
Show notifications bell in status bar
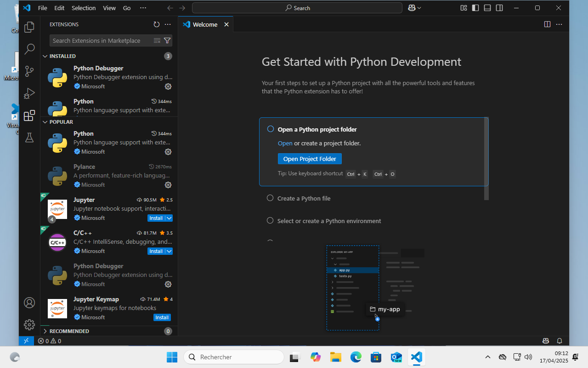tap(560, 341)
